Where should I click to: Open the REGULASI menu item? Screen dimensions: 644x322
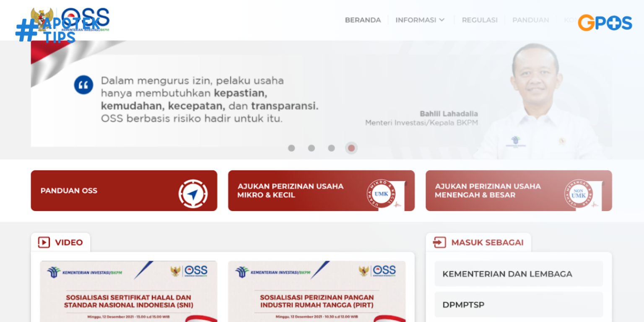pyautogui.click(x=480, y=20)
